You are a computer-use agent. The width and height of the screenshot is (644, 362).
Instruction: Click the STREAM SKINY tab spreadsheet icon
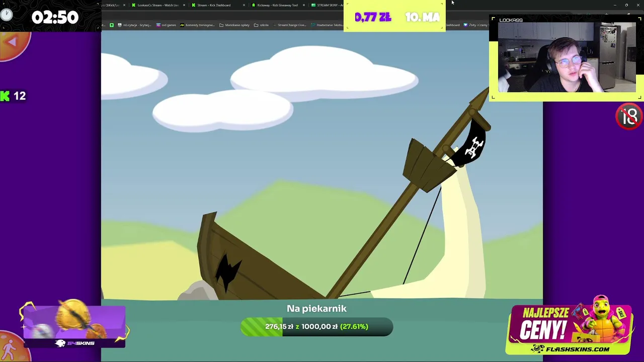click(313, 5)
